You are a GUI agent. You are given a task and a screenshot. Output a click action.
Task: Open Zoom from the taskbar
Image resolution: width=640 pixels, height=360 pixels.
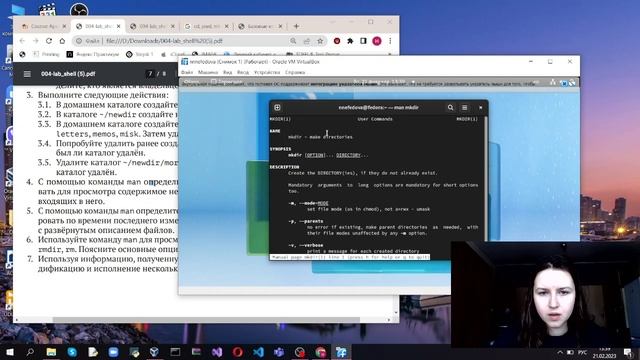[x=113, y=352]
